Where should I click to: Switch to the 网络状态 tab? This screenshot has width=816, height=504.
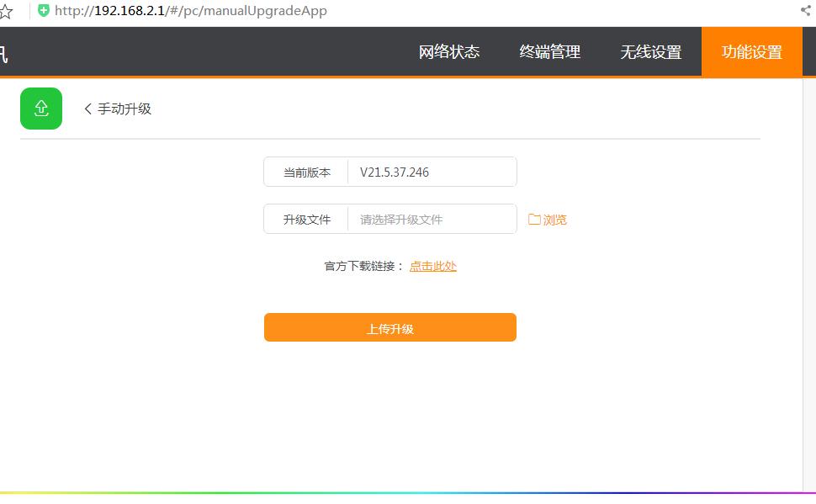(x=447, y=51)
